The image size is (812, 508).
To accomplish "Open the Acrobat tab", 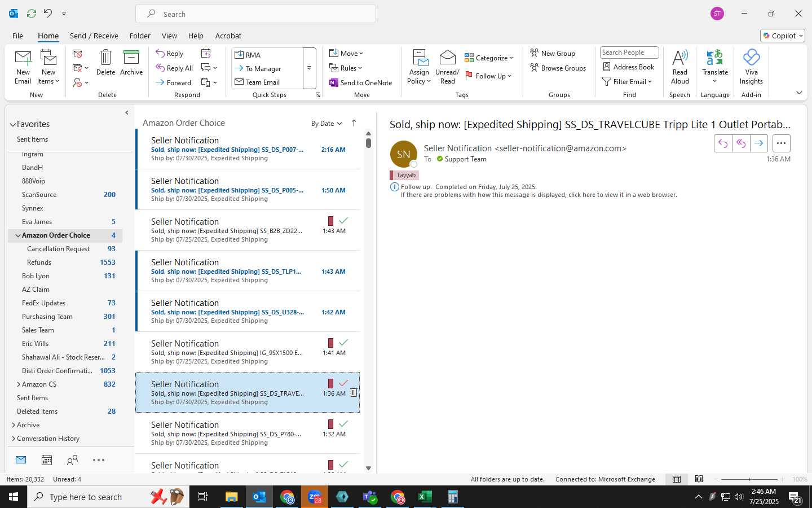I will [228, 36].
